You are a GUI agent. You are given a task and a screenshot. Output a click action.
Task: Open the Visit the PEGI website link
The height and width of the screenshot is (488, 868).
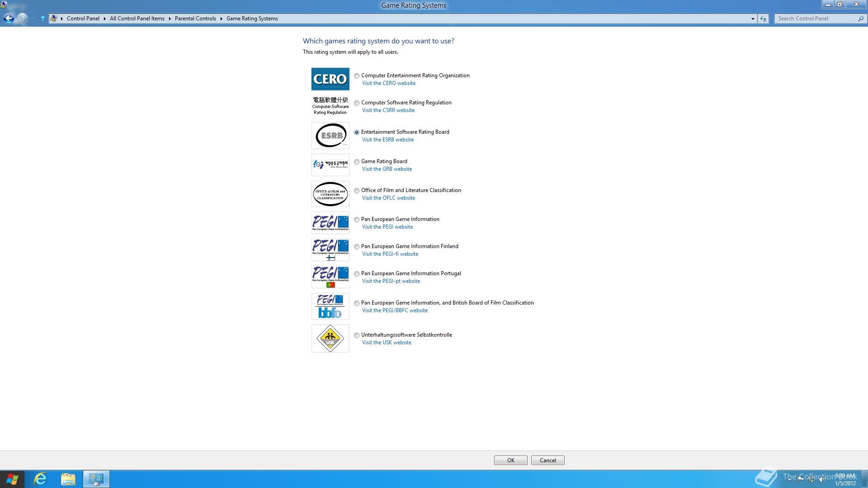click(x=387, y=227)
